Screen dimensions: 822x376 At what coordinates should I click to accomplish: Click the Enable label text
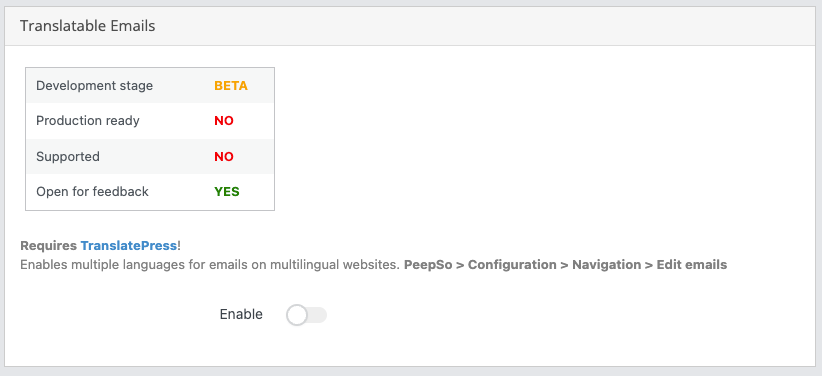point(241,314)
